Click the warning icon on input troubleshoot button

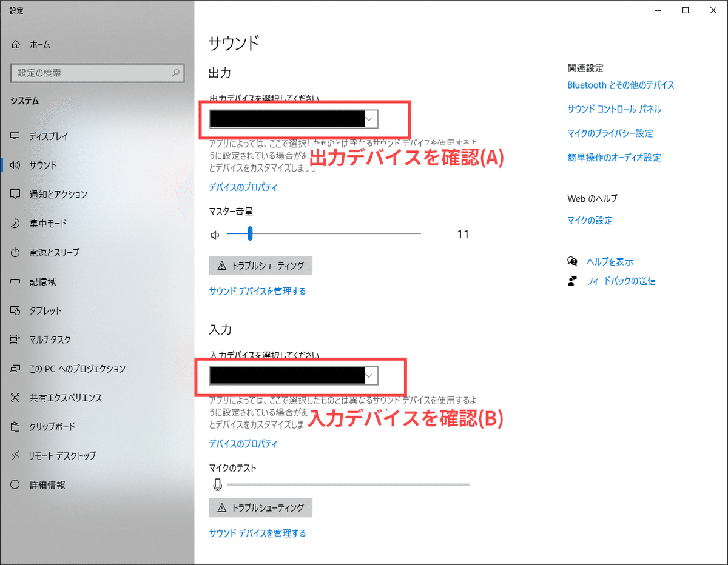pos(221,507)
